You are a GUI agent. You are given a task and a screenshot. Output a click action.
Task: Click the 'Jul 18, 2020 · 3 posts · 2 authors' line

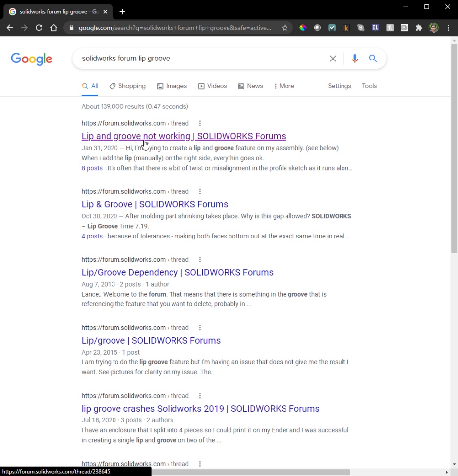pos(127,420)
